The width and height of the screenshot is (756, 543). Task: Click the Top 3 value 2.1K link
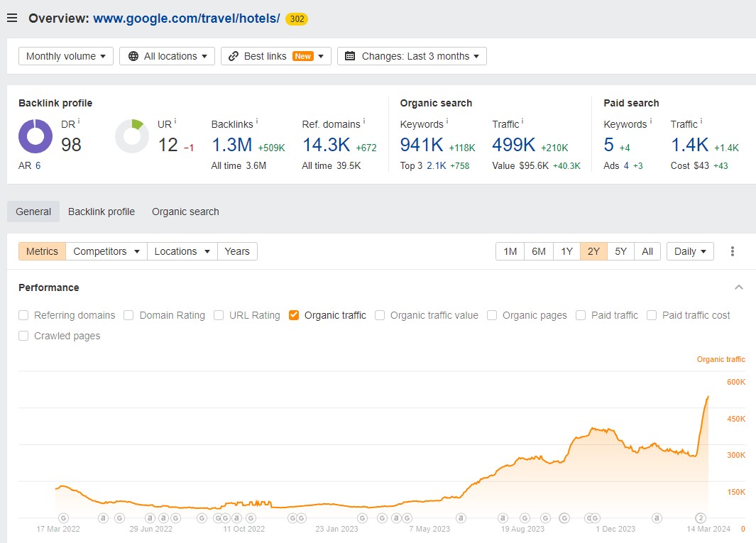[437, 165]
